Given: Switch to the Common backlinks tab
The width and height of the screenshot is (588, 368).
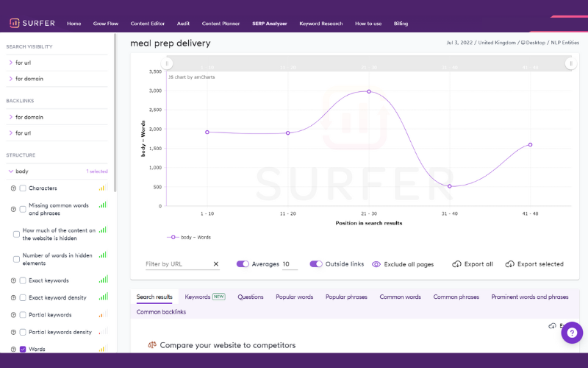Looking at the screenshot, I should (x=161, y=311).
